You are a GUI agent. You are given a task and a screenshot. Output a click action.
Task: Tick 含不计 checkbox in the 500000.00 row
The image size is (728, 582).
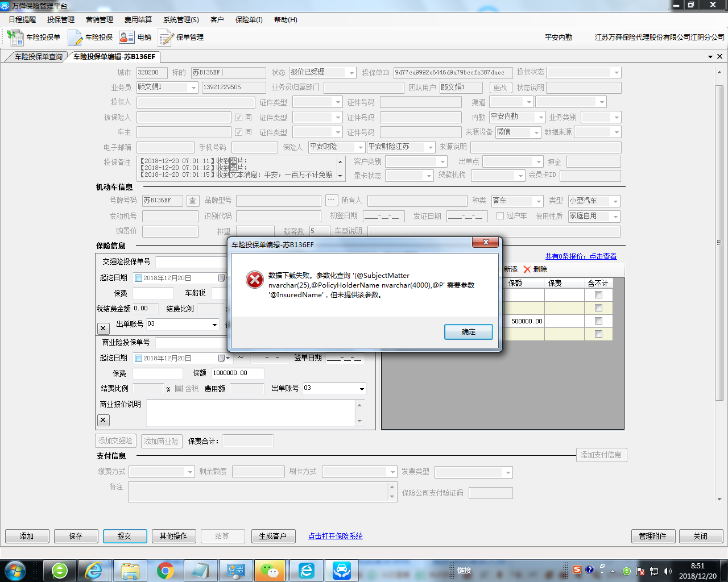tap(598, 321)
